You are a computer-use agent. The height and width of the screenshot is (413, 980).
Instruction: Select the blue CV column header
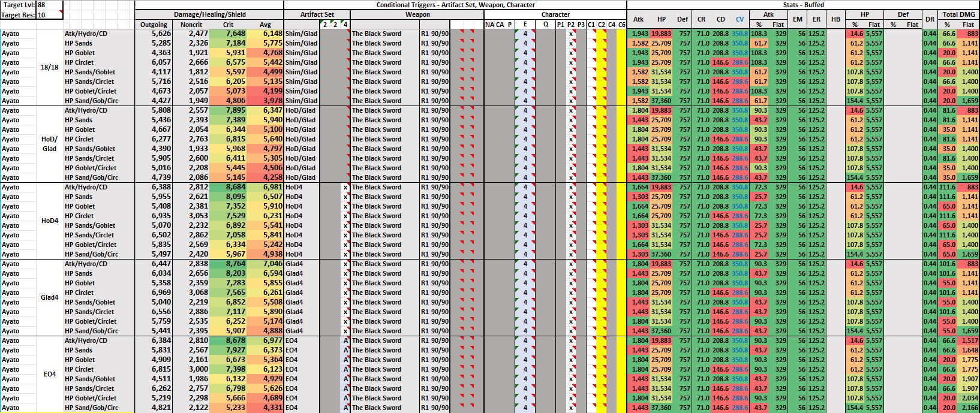(x=739, y=20)
